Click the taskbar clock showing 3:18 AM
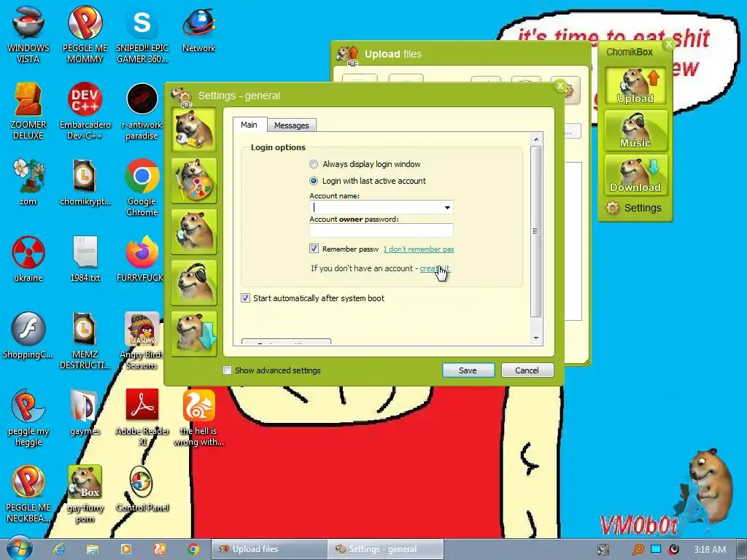Viewport: 747px width, 560px height. pos(710,550)
